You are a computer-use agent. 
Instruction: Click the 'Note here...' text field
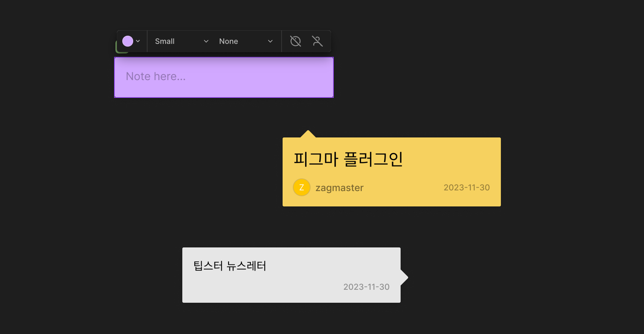tap(224, 77)
